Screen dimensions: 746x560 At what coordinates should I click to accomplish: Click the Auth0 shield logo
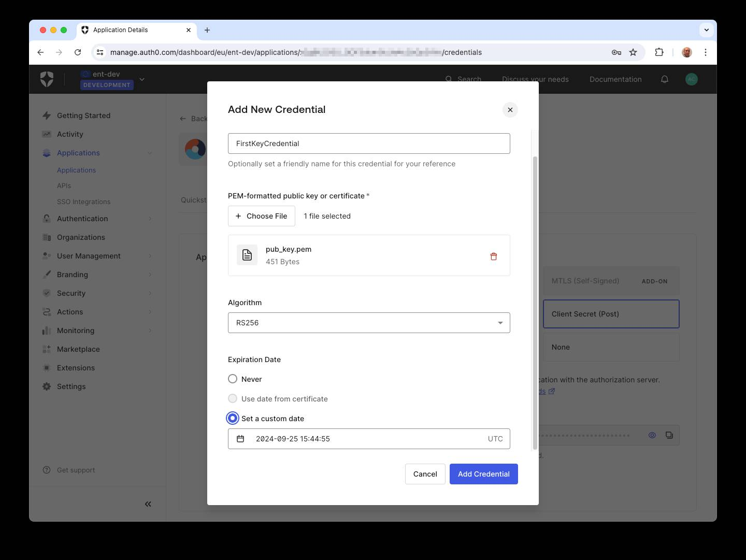click(x=47, y=79)
